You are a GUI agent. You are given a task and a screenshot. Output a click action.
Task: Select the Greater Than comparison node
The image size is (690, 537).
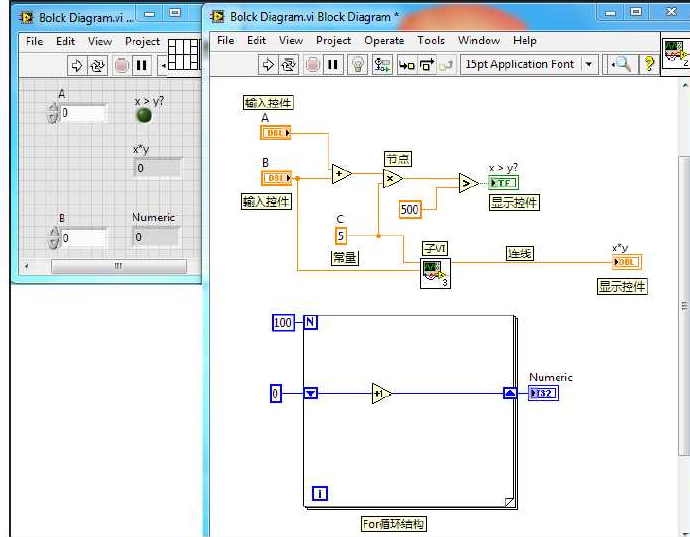click(468, 183)
